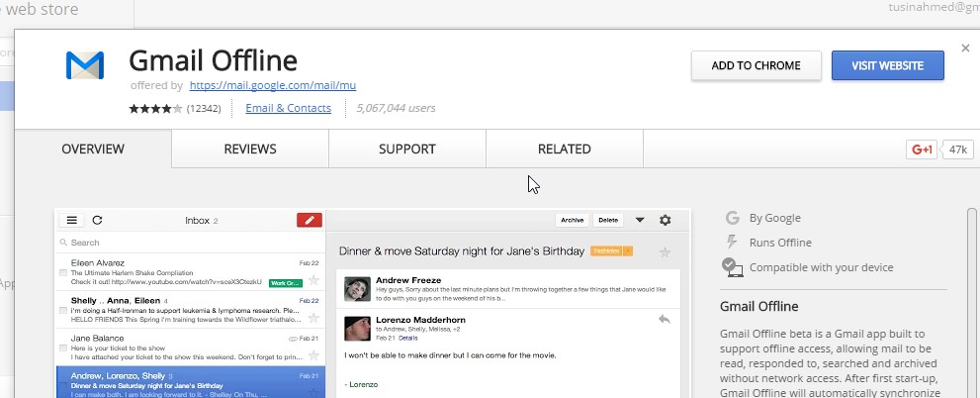Open the dropdown arrow next to Delete
Screen dimensions: 980x398
640,220
